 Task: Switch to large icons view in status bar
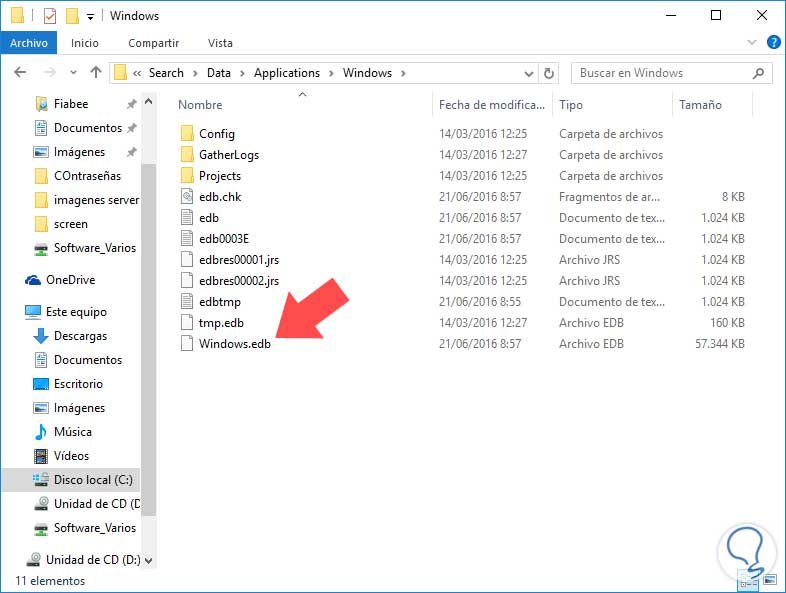point(770,580)
